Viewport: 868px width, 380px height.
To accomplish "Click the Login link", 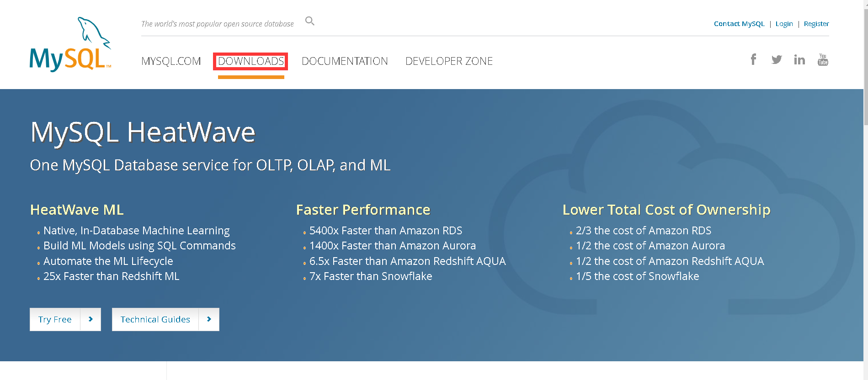I will (784, 24).
